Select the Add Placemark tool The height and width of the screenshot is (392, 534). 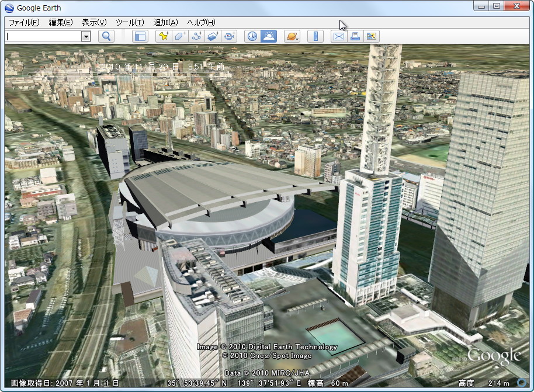point(164,36)
